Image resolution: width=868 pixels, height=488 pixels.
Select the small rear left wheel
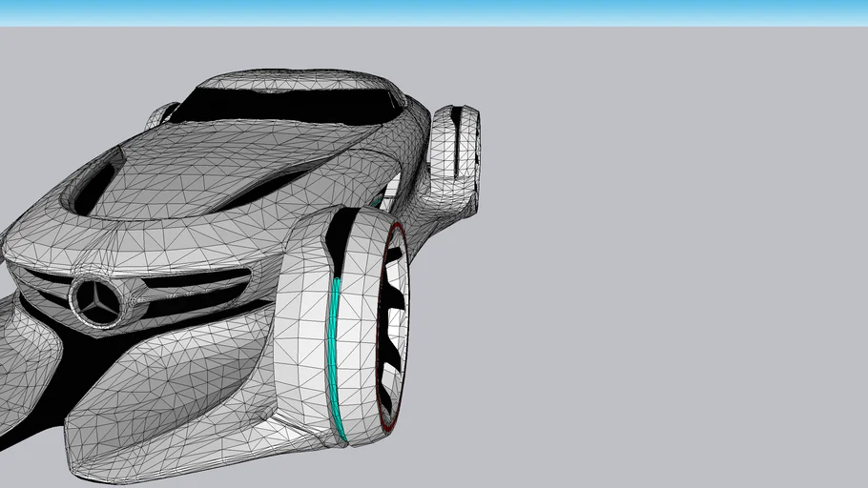(160, 115)
